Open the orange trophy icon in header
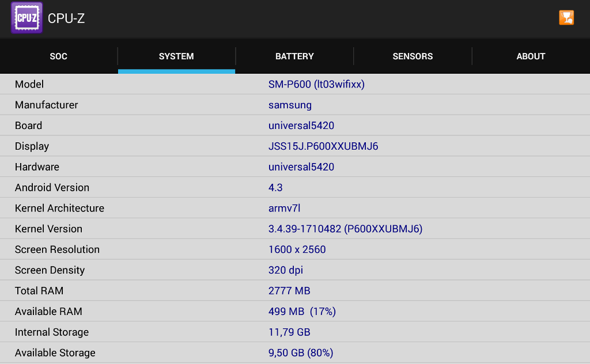 [566, 17]
